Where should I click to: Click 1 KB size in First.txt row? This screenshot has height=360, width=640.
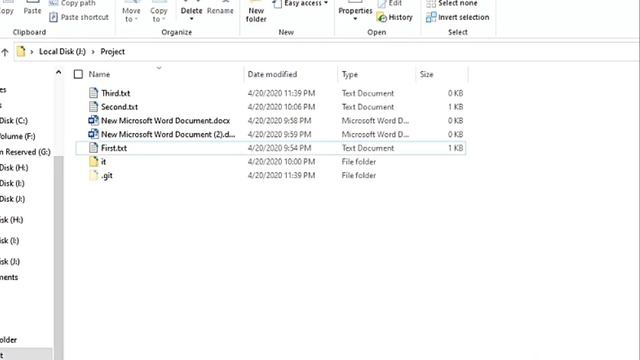456,148
